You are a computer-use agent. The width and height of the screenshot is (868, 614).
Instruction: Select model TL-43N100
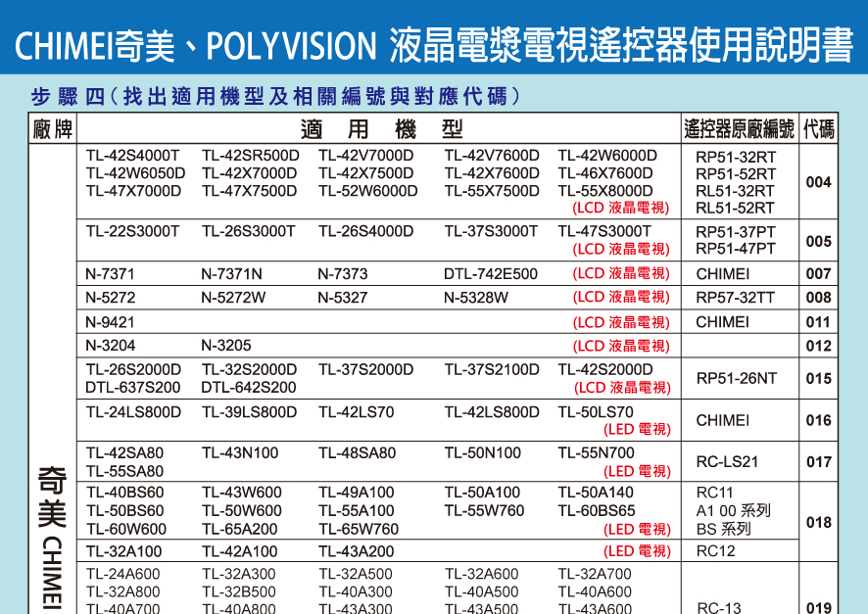pyautogui.click(x=240, y=453)
